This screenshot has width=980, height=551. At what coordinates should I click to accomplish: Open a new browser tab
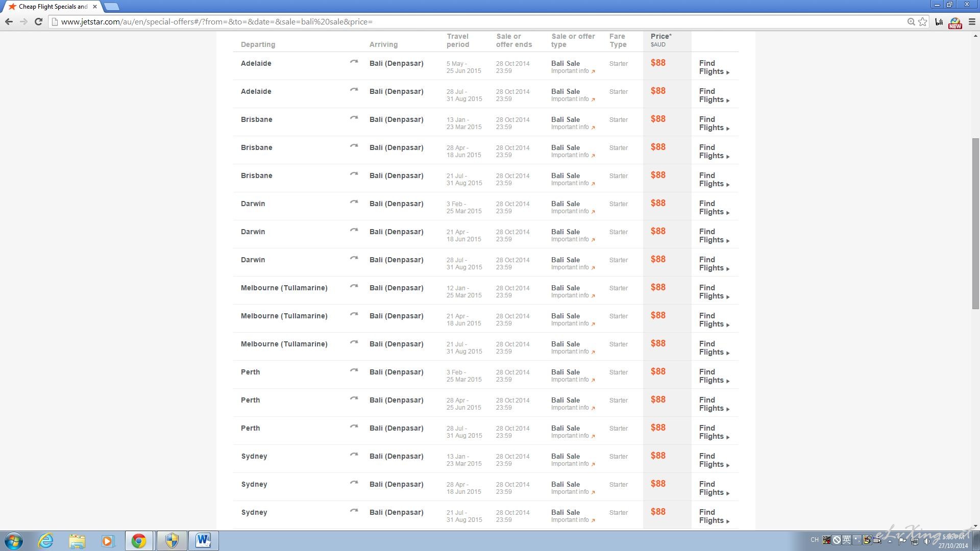point(111,7)
